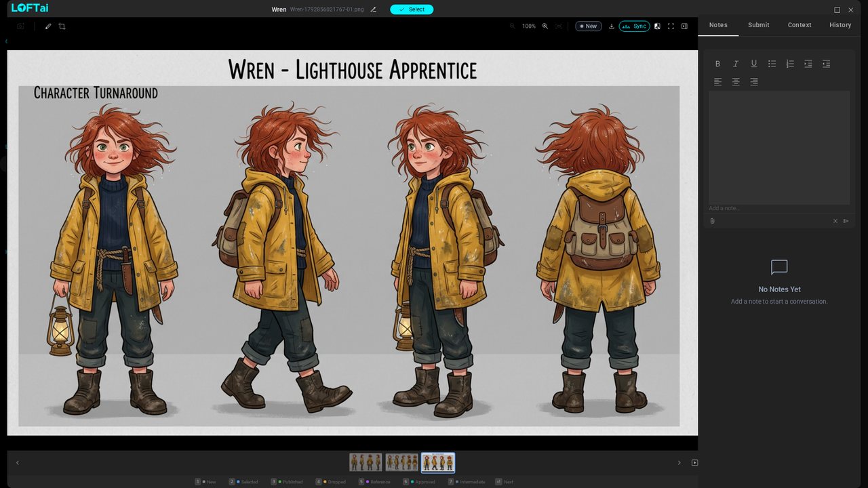Screen dimensions: 868x488
Task: Select the first filmstrip thumbnail
Action: pyautogui.click(x=366, y=462)
